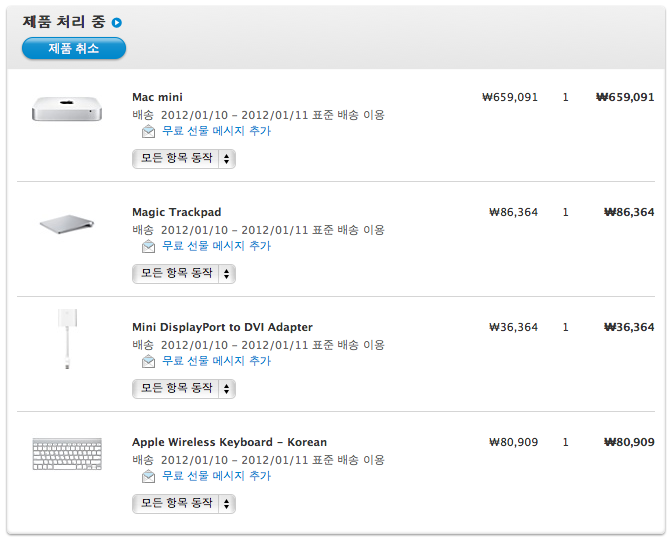Select the bold ₩80,909 total price
Viewport: 671px width, 547px height.
pos(629,443)
